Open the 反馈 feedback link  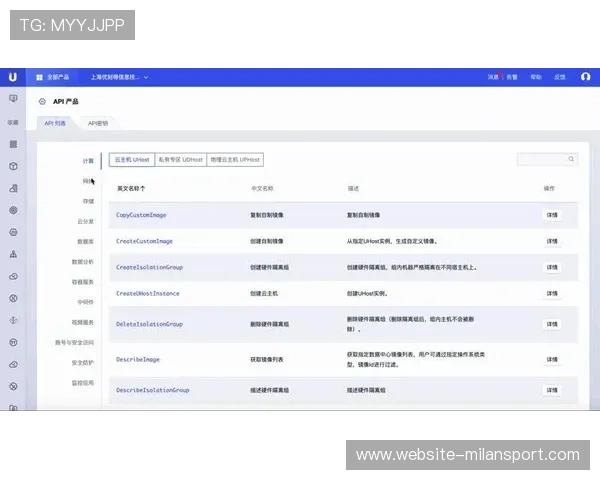[x=560, y=77]
